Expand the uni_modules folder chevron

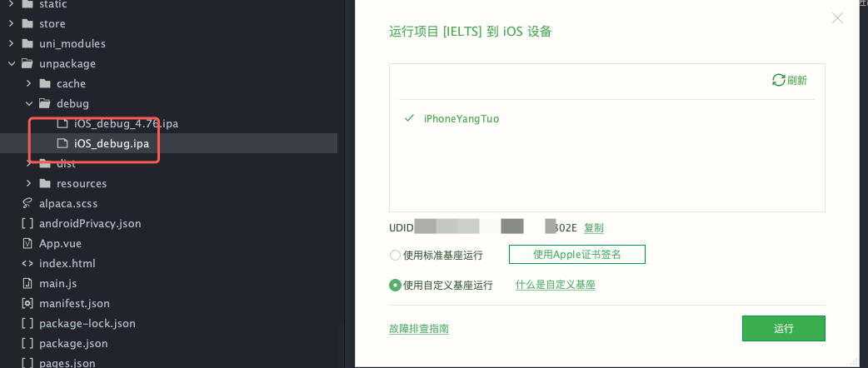(x=11, y=44)
